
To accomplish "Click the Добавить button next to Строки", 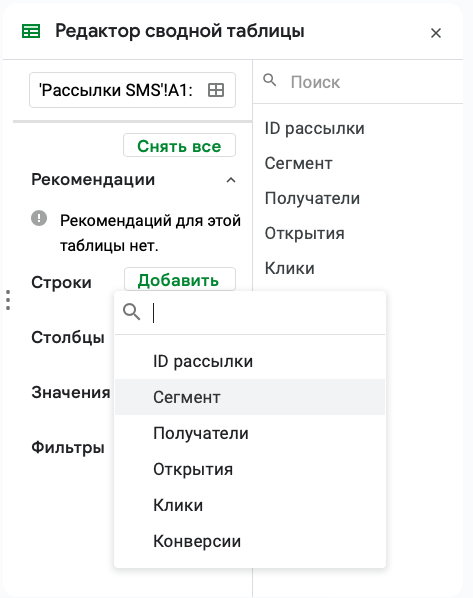I will (180, 280).
